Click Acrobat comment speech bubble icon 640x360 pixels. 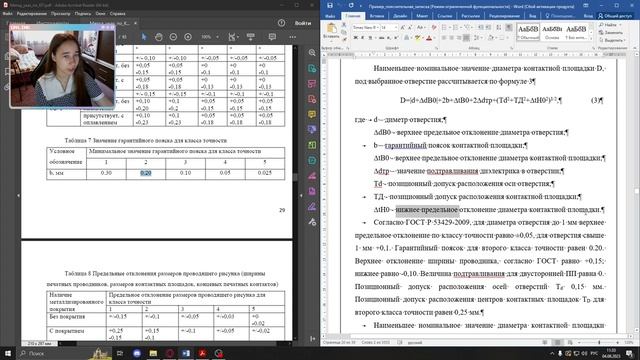point(272,37)
